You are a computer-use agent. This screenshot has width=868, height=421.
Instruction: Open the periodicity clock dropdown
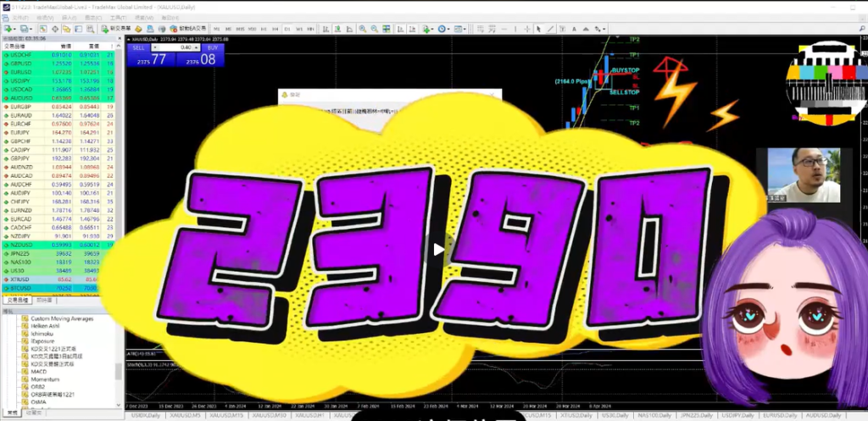coord(444,29)
